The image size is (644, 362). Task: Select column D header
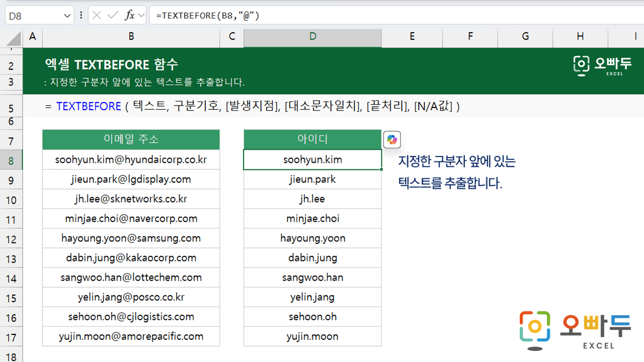coord(312,36)
